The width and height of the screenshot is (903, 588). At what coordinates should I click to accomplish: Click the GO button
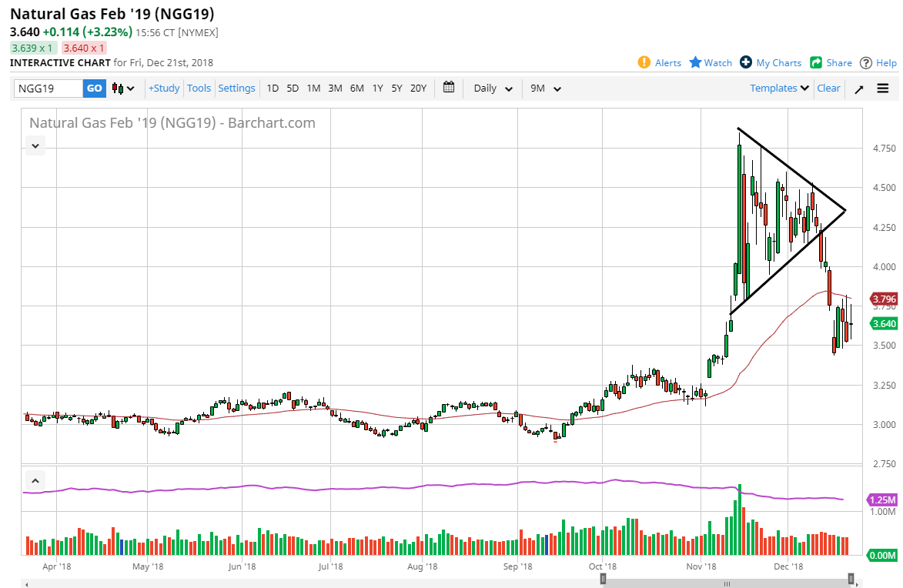pos(94,89)
